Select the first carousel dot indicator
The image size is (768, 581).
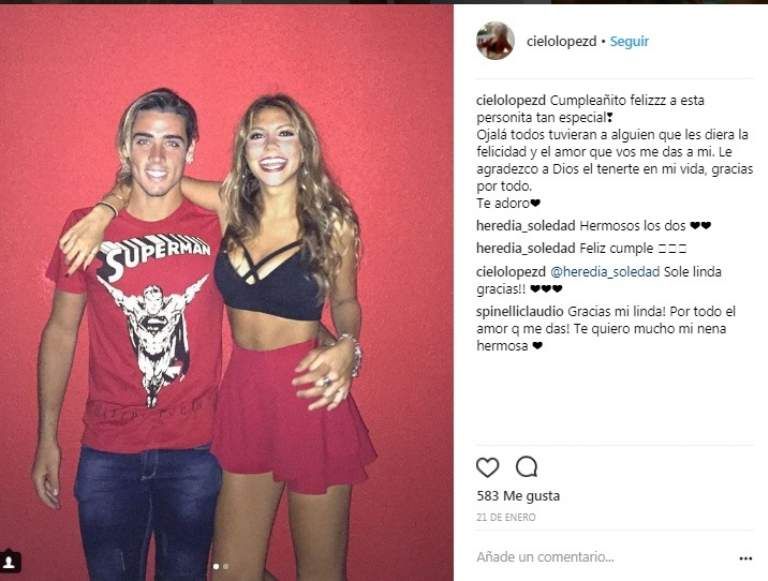coord(216,566)
